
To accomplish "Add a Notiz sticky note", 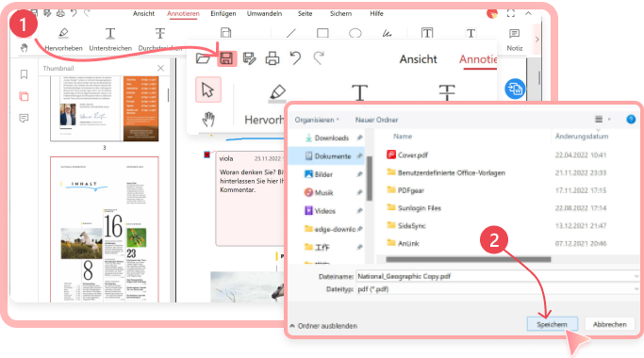I will [x=514, y=40].
